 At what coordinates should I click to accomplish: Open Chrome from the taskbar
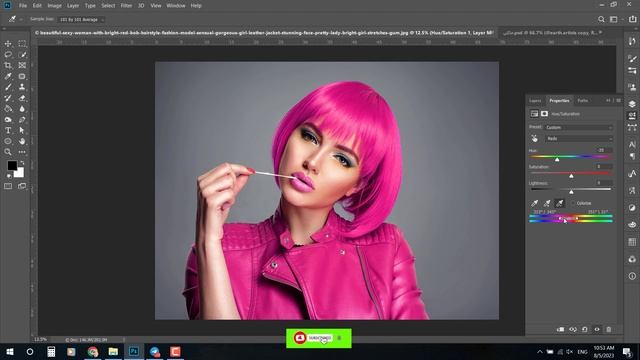click(x=93, y=352)
